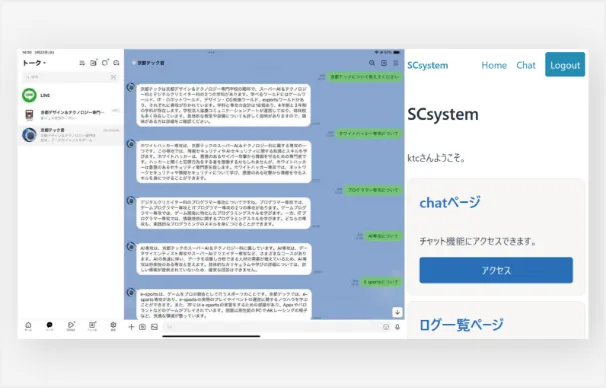Tap the green プログラマー専攻について bubble
The width and height of the screenshot is (606, 388).
[x=373, y=190]
